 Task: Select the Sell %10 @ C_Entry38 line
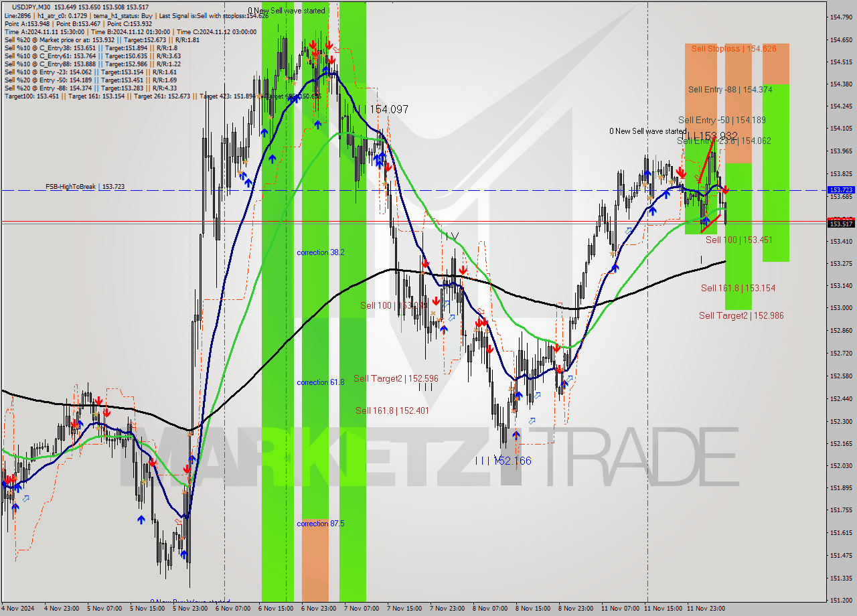click(x=91, y=48)
